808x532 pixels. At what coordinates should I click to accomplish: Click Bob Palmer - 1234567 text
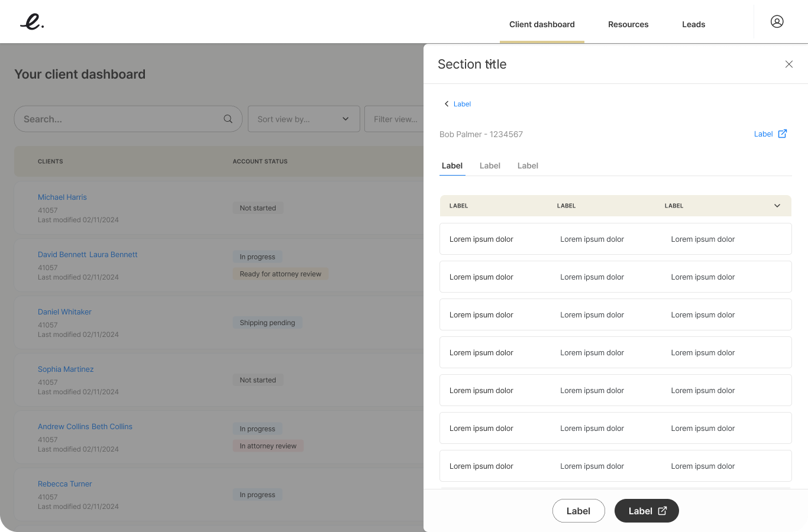point(481,134)
